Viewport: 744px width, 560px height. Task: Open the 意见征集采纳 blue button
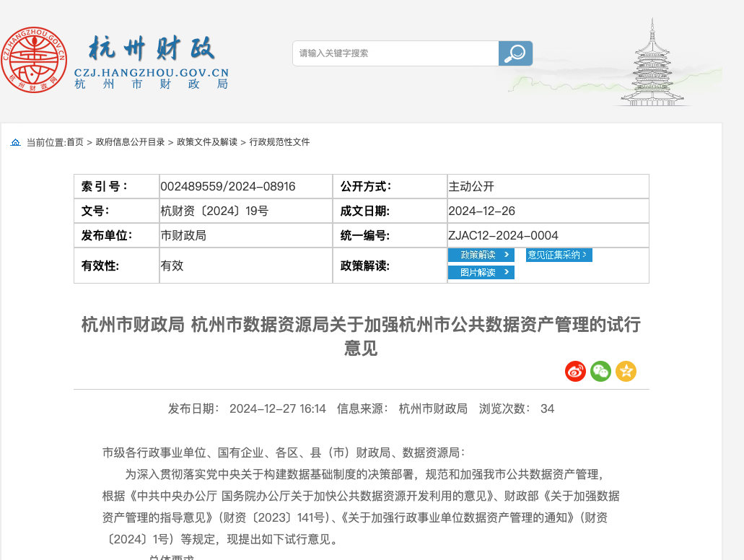point(559,255)
